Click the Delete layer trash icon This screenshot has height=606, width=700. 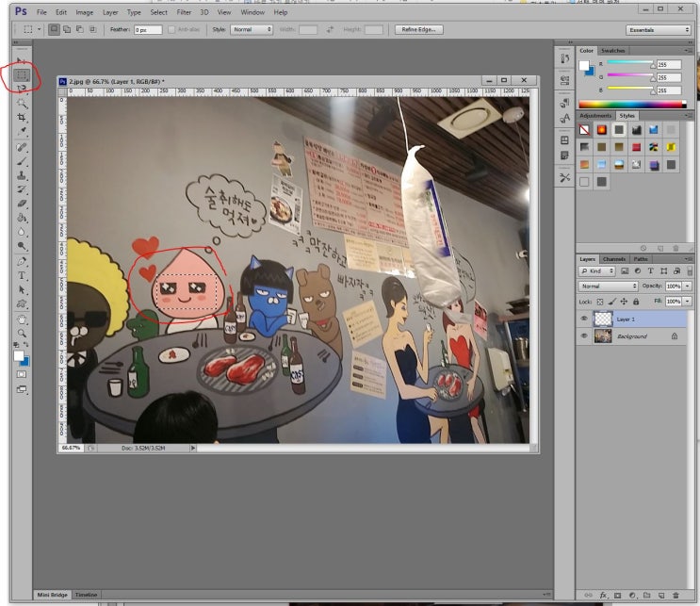(x=676, y=596)
